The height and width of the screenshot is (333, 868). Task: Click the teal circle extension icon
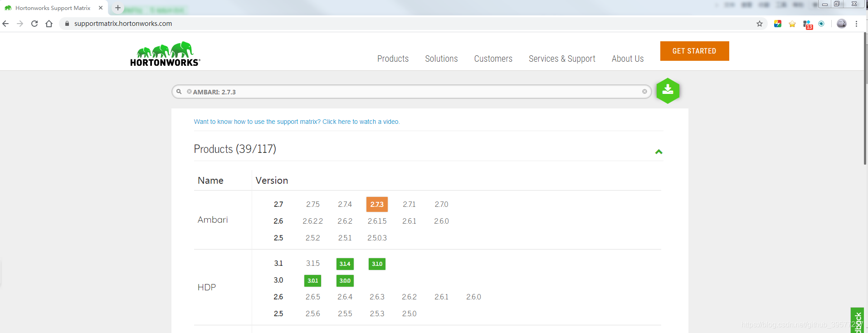pyautogui.click(x=821, y=24)
